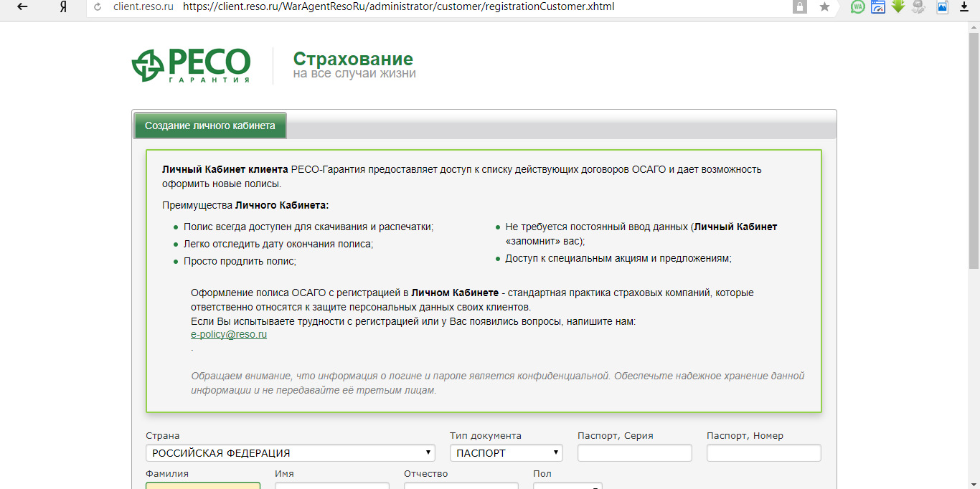980x489 pixels.
Task: Click the Паспорт, Номер input field
Action: [764, 453]
